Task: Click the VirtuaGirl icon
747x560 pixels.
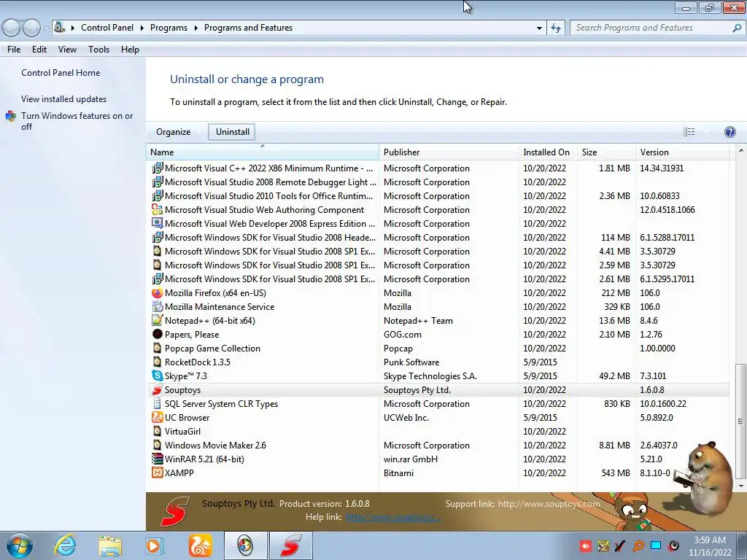Action: pyautogui.click(x=157, y=431)
